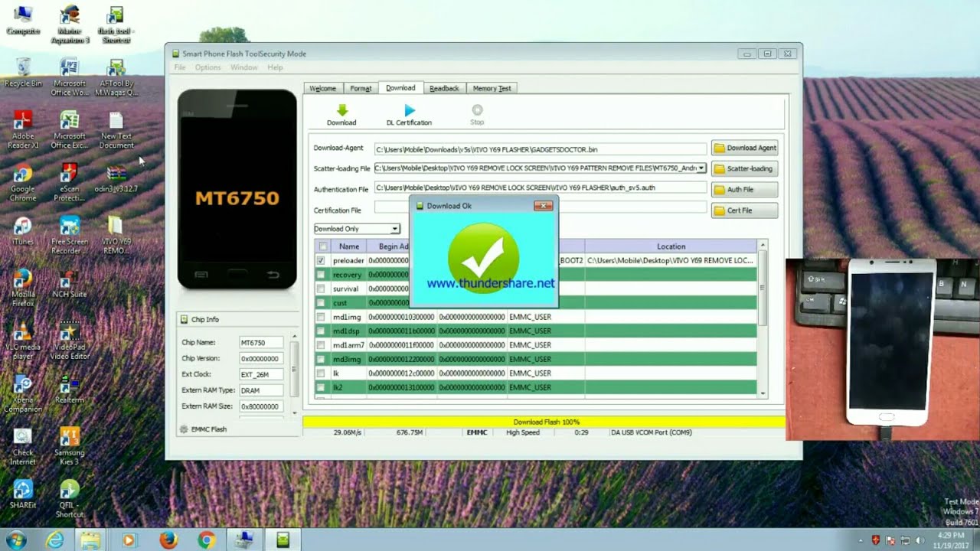Toggle the select-all checkbox in table header
The width and height of the screenshot is (980, 551).
[323, 246]
